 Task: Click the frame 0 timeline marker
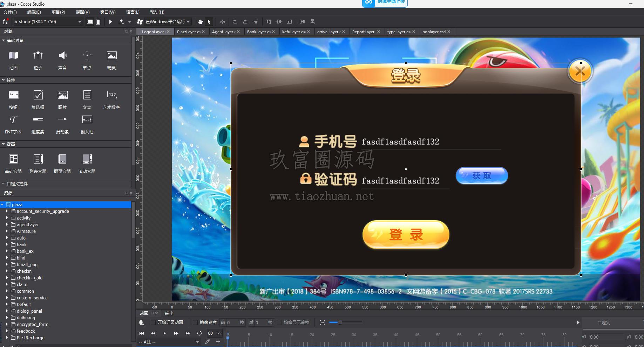point(228,338)
